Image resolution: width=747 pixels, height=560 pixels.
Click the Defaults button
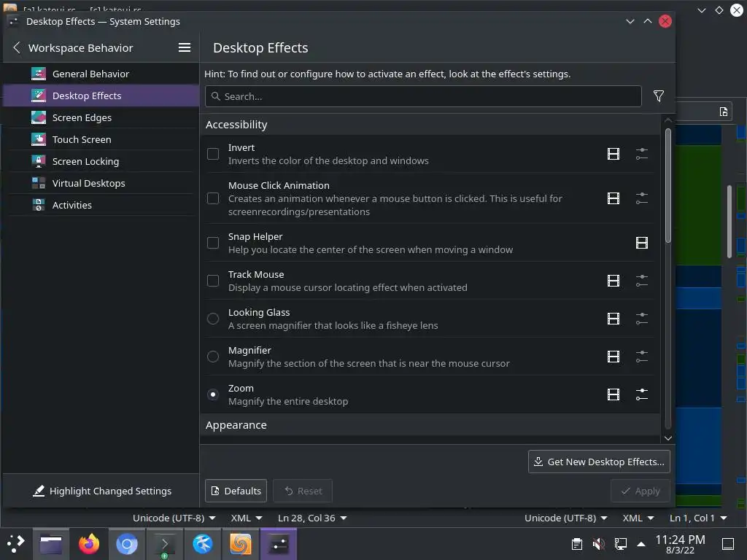[x=236, y=491]
